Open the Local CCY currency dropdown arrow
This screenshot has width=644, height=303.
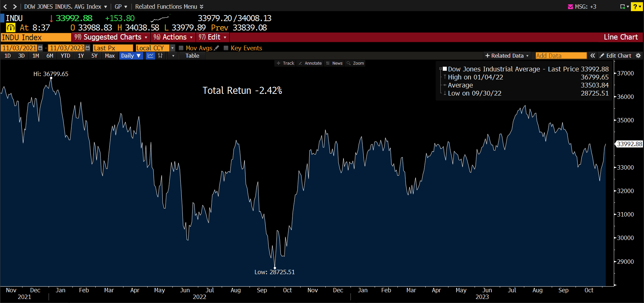172,48
